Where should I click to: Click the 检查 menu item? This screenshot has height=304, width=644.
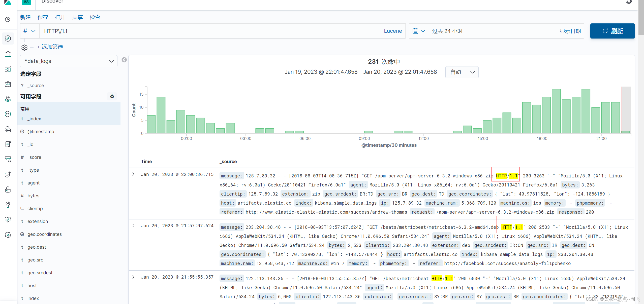pyautogui.click(x=95, y=17)
